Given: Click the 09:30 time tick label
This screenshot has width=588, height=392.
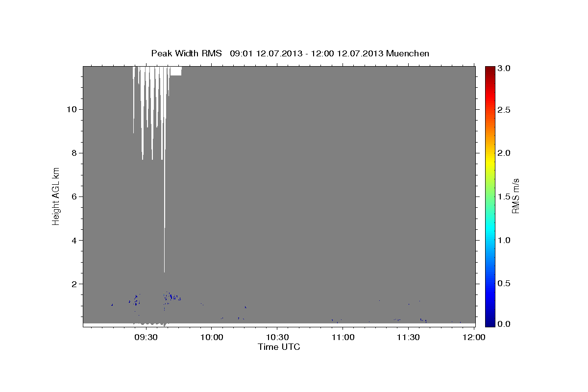Looking at the screenshot, I should (x=146, y=337).
